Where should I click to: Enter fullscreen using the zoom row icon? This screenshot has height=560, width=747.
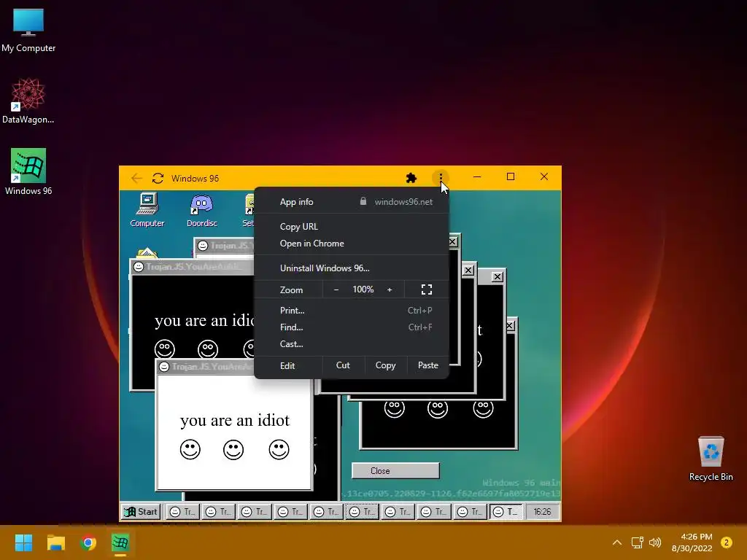click(x=427, y=289)
